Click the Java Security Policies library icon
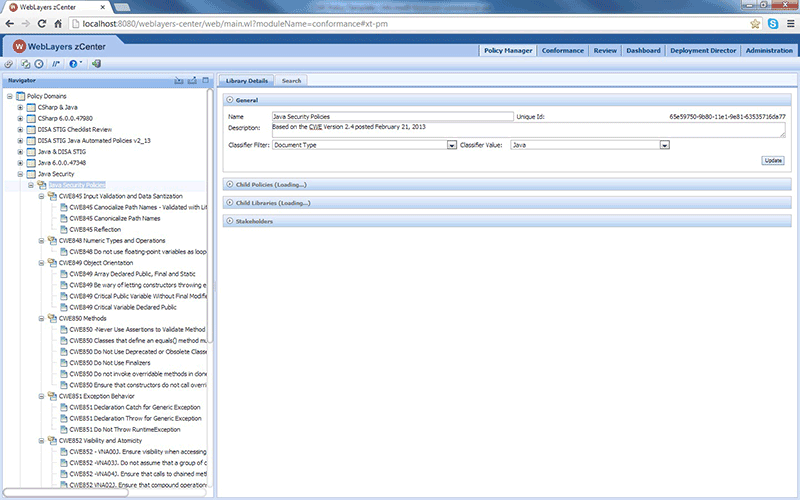Screen dimensions: 800x500 (42, 185)
